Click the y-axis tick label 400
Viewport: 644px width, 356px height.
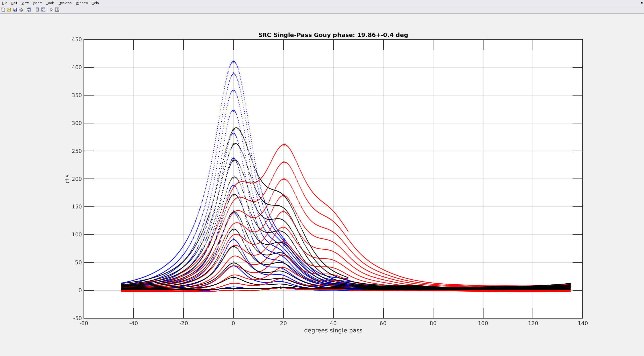[77, 67]
